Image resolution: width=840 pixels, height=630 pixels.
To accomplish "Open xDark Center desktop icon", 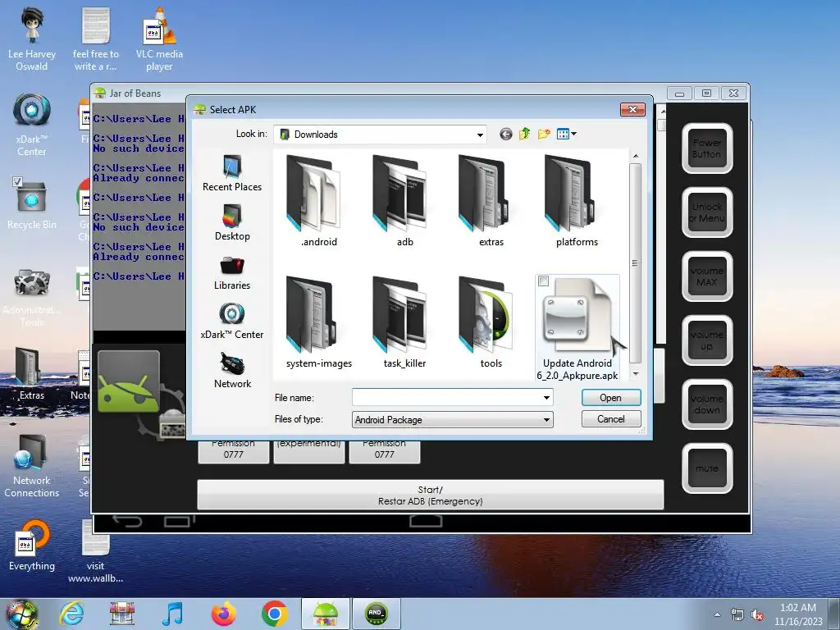I will pyautogui.click(x=32, y=125).
